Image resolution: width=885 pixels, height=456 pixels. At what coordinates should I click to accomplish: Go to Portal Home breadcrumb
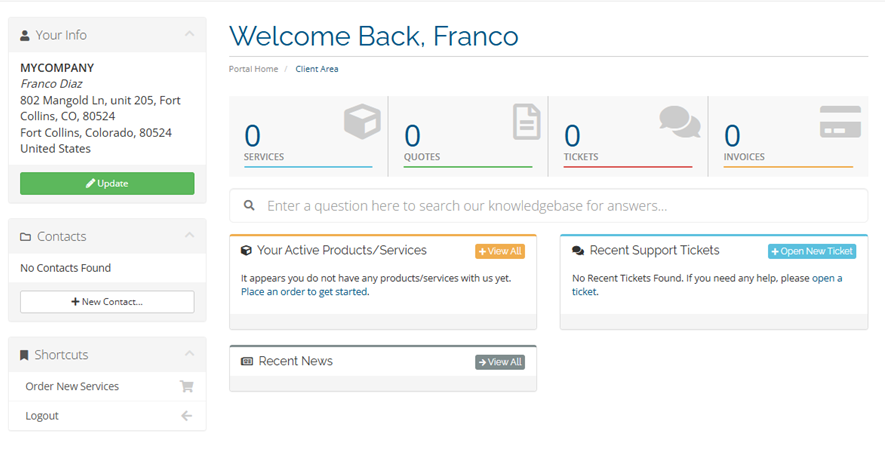point(253,69)
